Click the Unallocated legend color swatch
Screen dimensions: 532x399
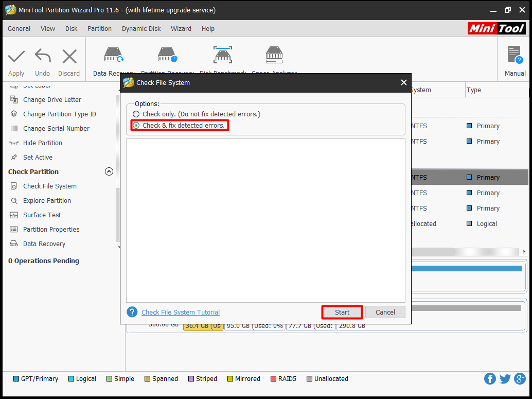pos(309,378)
